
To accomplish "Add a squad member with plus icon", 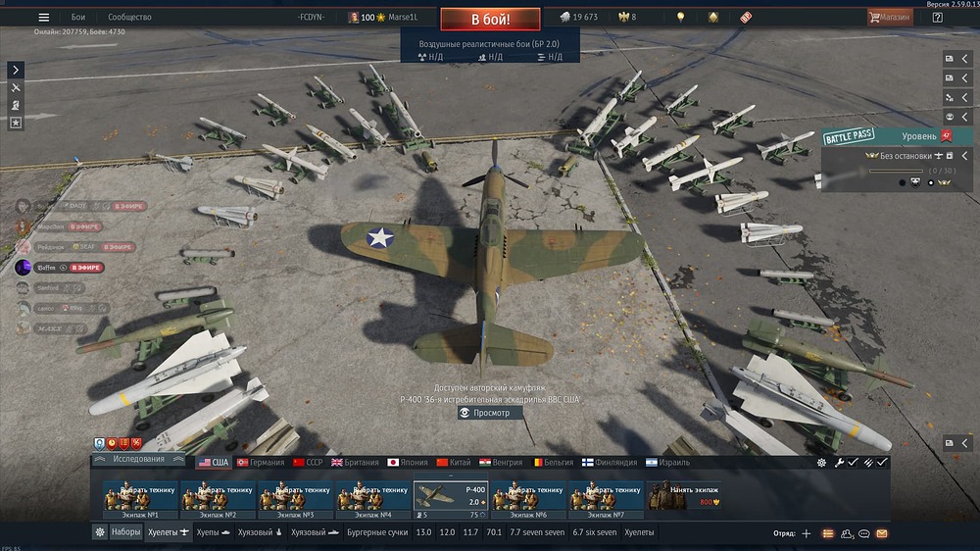I will (807, 533).
